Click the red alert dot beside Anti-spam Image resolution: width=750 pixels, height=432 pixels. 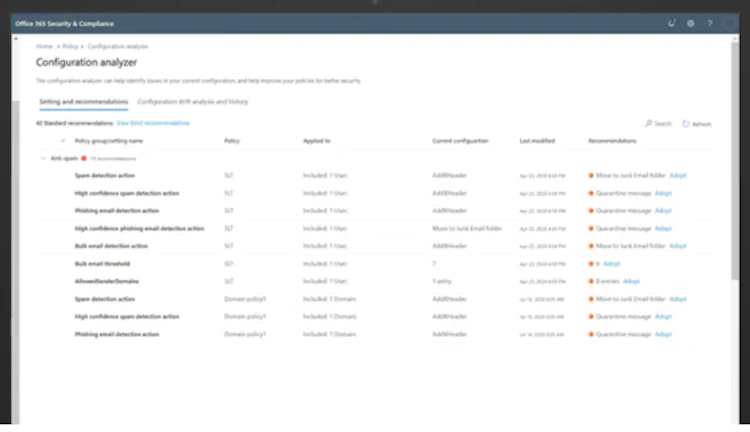pos(86,158)
